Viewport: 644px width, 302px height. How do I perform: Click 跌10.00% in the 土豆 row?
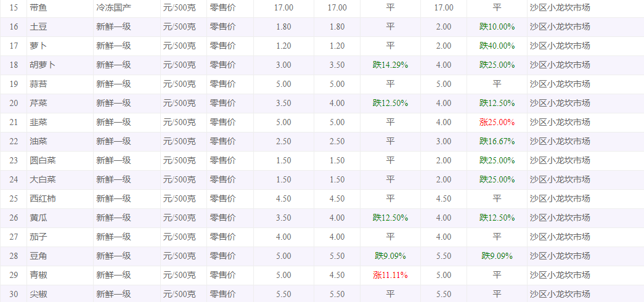(497, 27)
